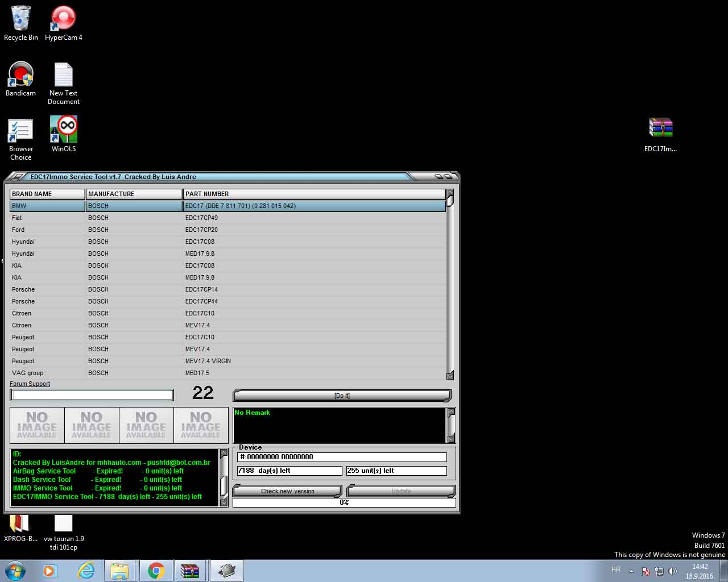This screenshot has width=728, height=582.
Task: Select the Browser Choice shortcut
Action: pyautogui.click(x=21, y=139)
